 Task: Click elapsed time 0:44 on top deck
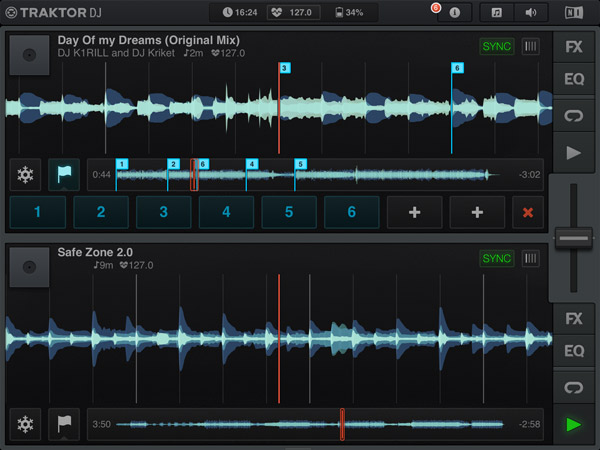click(x=101, y=175)
